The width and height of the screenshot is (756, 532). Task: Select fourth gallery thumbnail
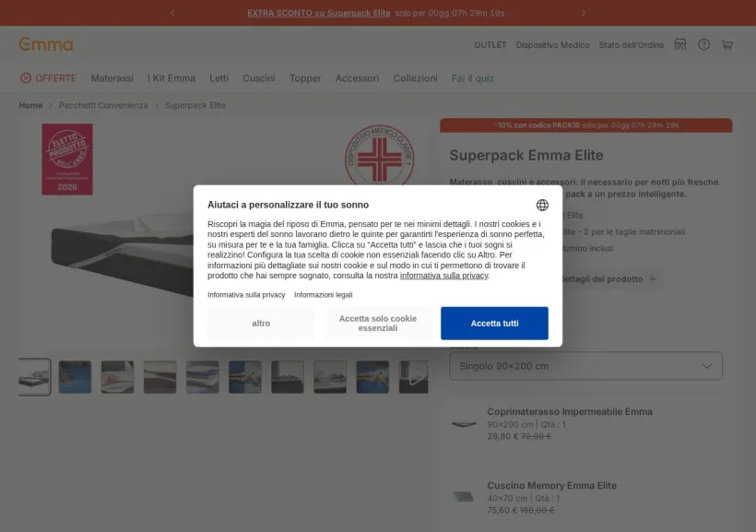159,377
